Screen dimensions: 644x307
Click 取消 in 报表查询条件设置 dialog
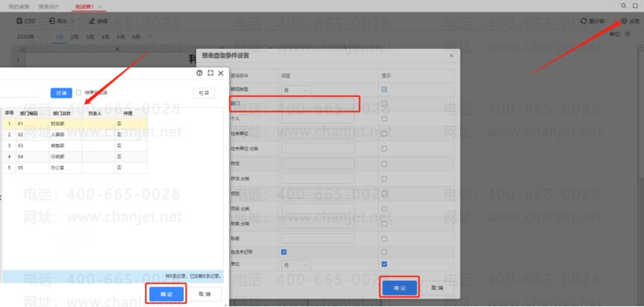(x=437, y=288)
